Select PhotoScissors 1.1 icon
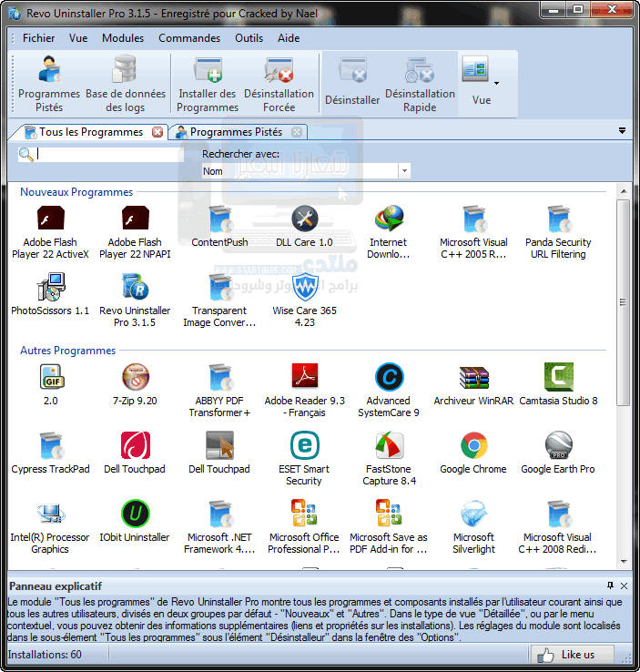This screenshot has height=672, width=640. tap(51, 295)
